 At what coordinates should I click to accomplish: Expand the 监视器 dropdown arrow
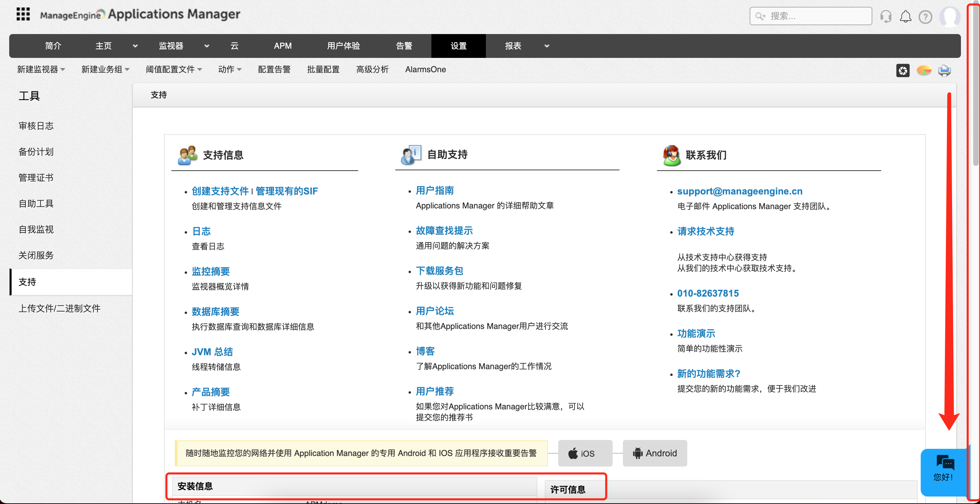click(x=206, y=46)
